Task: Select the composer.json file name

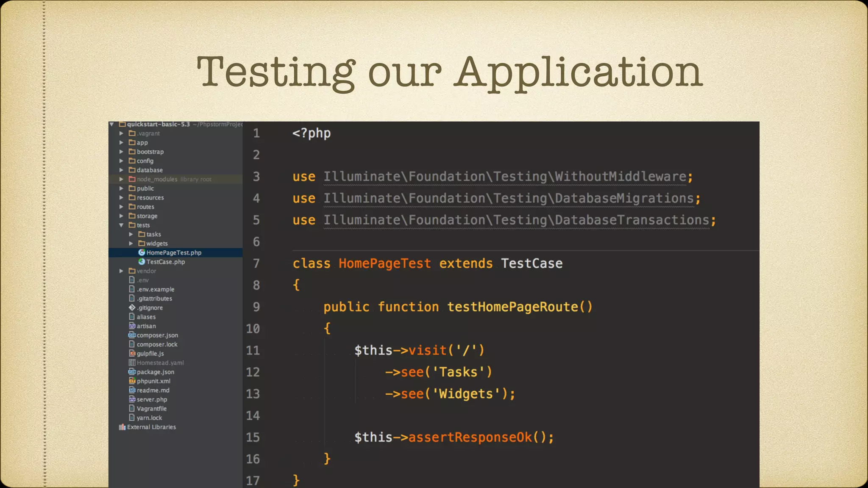Action: 157,335
